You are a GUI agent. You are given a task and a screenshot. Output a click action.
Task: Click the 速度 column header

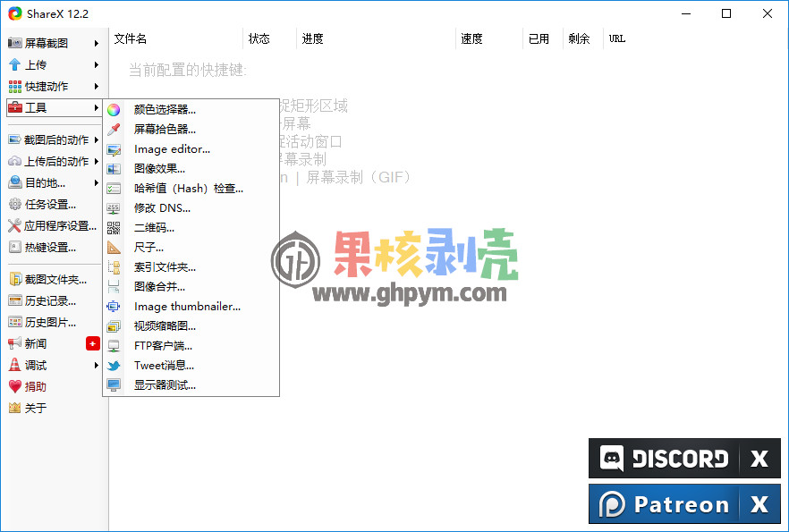point(489,38)
